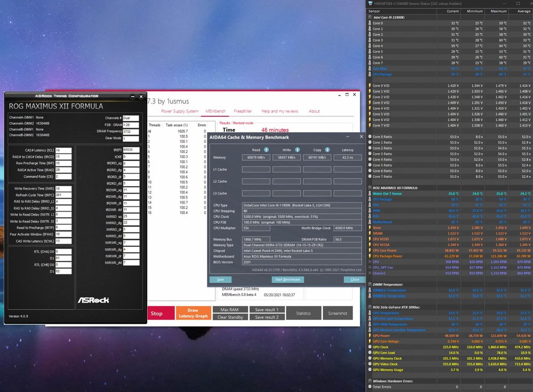Click the Save result 1 button
This screenshot has width=533, height=392.
coord(267,309)
